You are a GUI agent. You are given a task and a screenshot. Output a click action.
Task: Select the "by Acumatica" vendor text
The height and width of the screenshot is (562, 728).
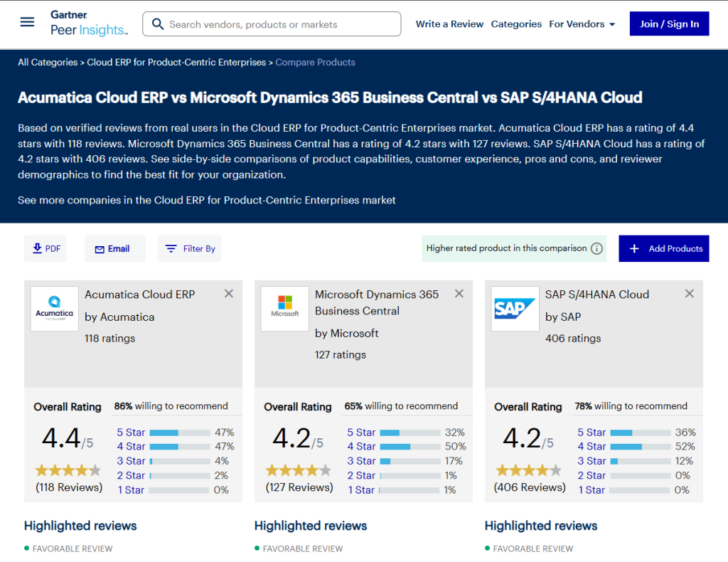tap(119, 317)
